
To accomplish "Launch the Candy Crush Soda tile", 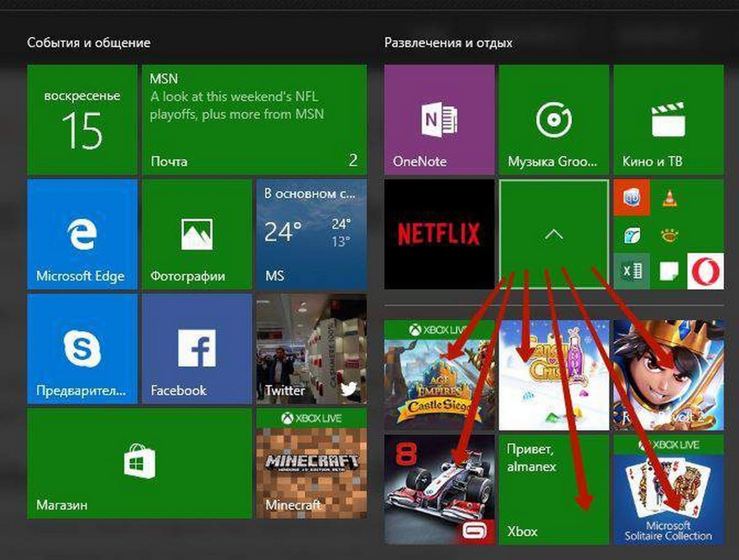I will (554, 375).
